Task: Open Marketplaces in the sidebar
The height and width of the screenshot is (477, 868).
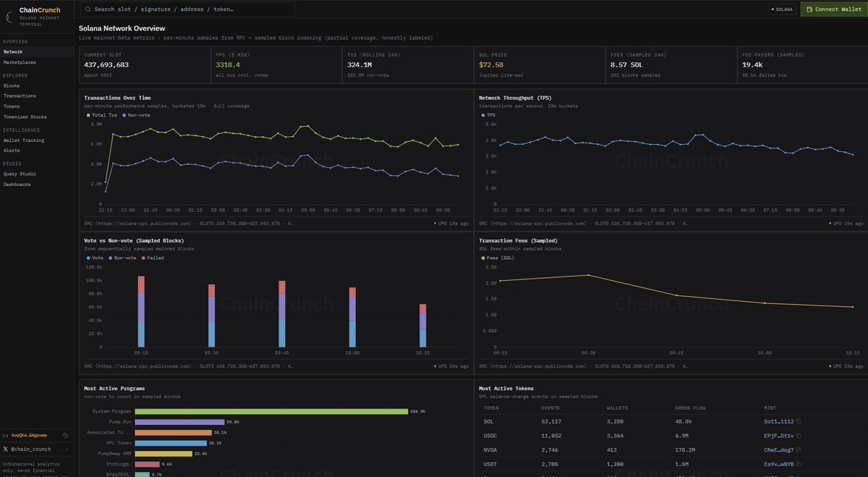Action: (37, 62)
